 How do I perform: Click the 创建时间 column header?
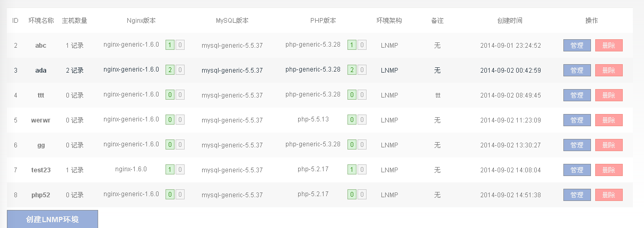pos(510,21)
